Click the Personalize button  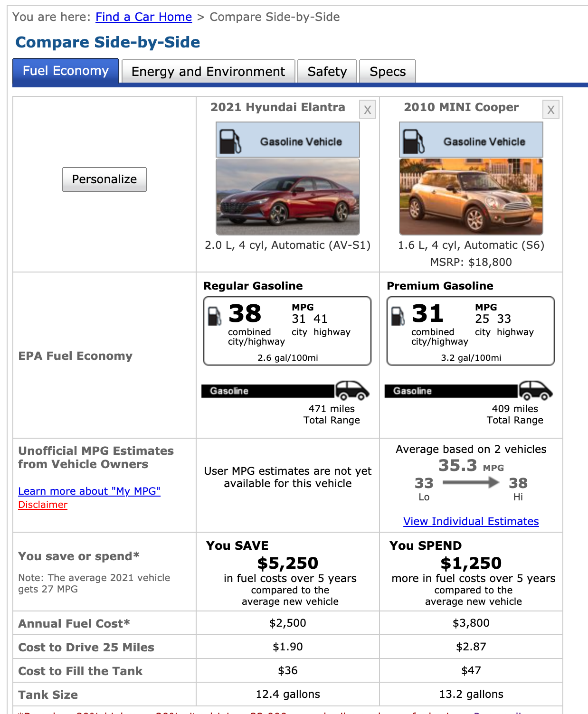pos(104,179)
